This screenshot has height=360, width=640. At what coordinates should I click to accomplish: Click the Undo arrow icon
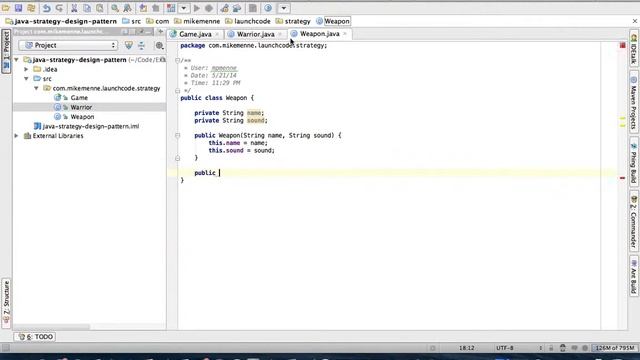tap(47, 8)
